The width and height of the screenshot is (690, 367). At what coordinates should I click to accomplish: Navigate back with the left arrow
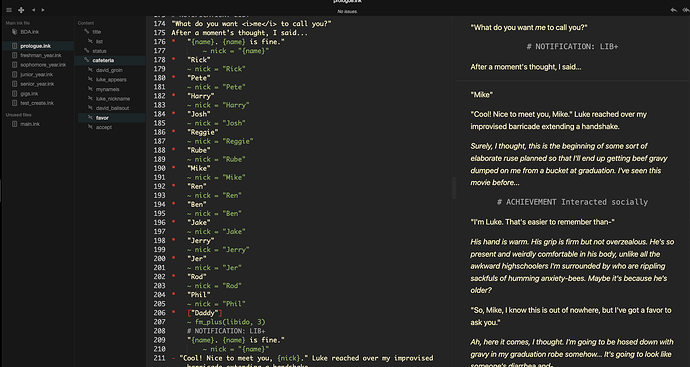click(33, 10)
